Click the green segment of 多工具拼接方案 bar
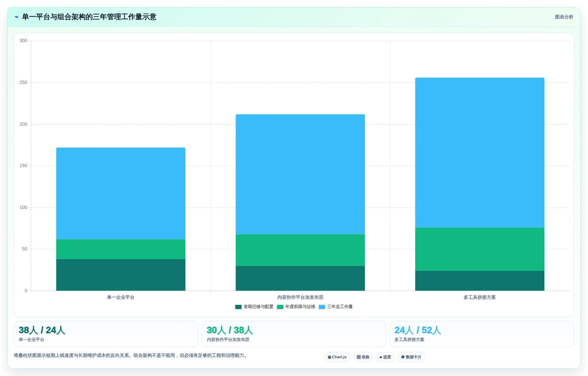 point(480,249)
